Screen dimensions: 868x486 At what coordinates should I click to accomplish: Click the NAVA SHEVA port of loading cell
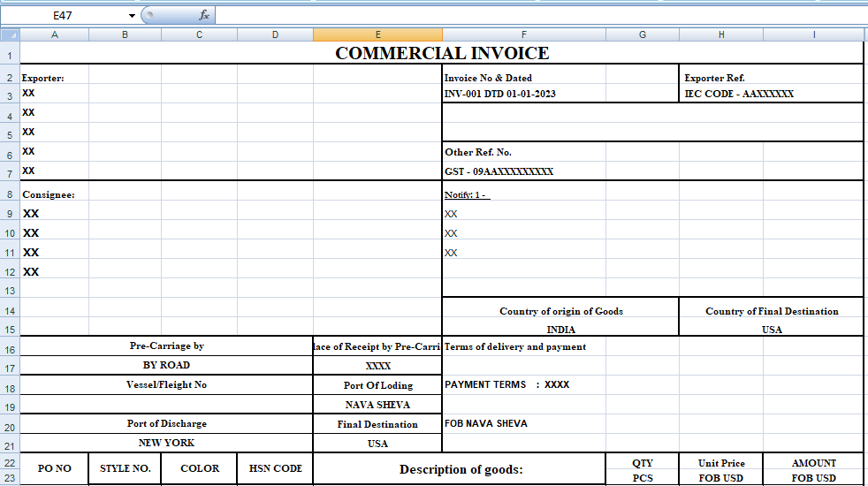click(377, 405)
